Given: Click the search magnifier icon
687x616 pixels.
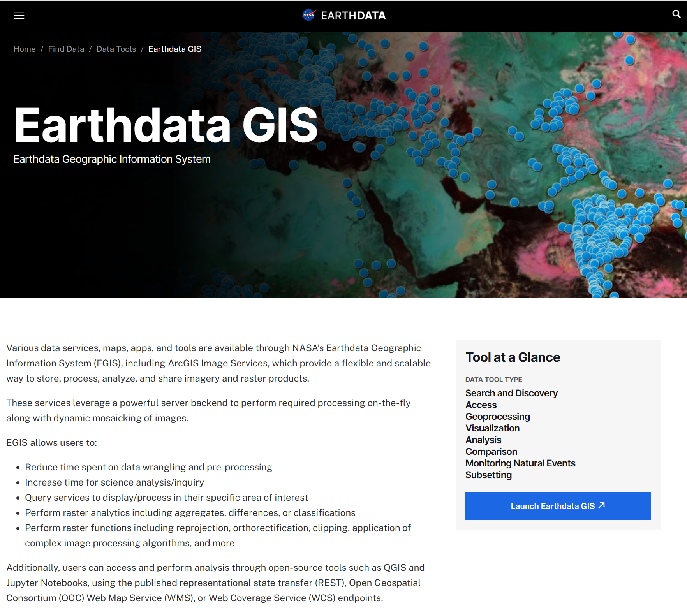Looking at the screenshot, I should 676,14.
